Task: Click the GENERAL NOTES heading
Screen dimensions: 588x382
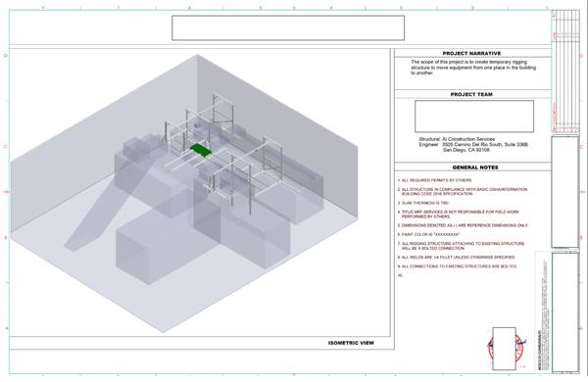Action: pyautogui.click(x=475, y=167)
